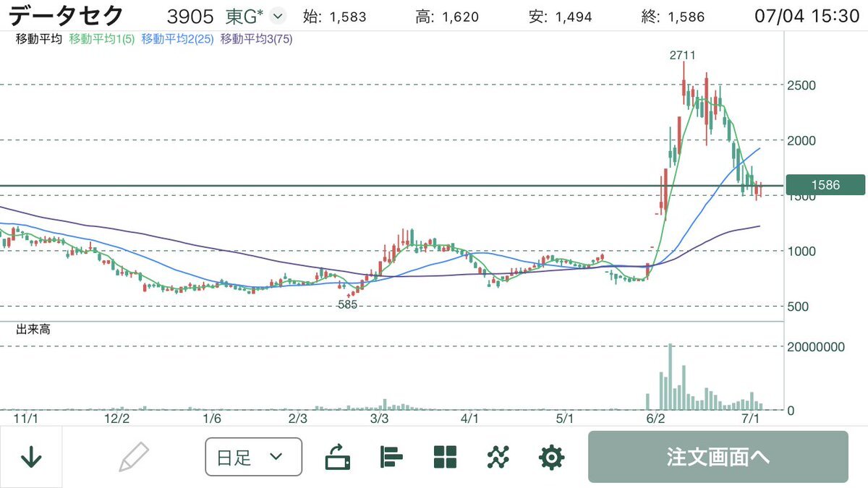Open the technical indicators zigzag icon
Screen dimensions: 868x488
(x=498, y=457)
